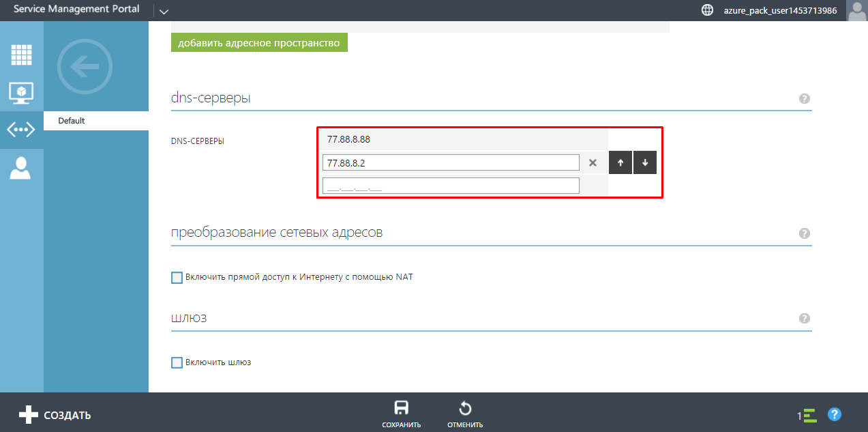Click the globe language icon

click(x=707, y=10)
